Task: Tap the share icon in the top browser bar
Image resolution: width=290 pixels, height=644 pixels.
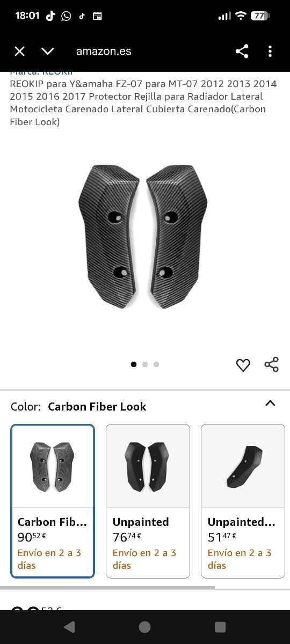Action: click(x=242, y=52)
